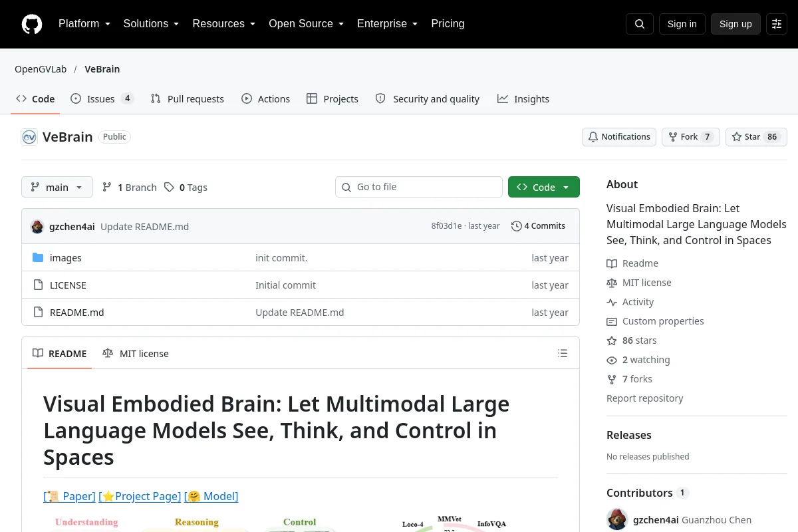Select the README tab in file viewer
Viewport: 798px width, 532px height.
tap(60, 354)
